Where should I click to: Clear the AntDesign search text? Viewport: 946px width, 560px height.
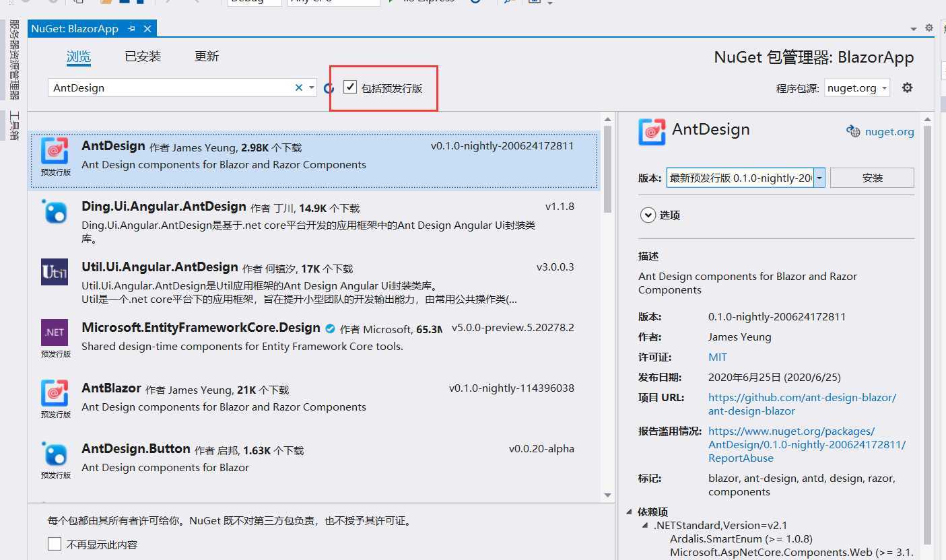299,87
